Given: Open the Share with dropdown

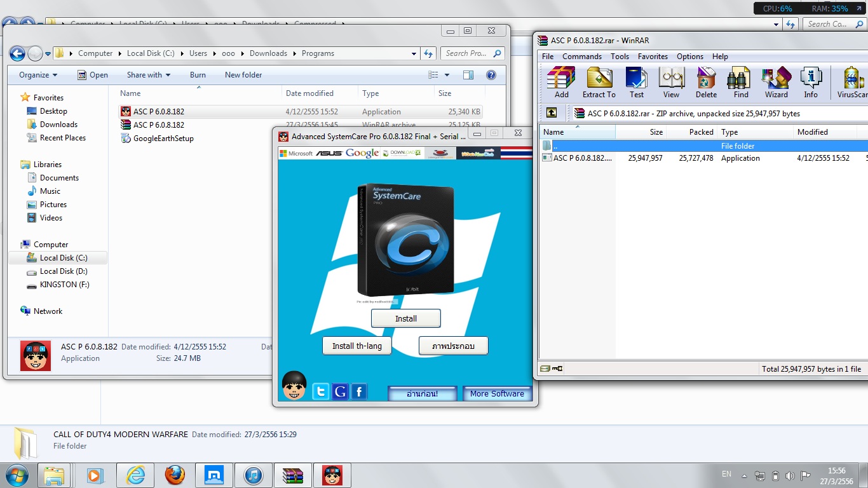Looking at the screenshot, I should point(149,75).
